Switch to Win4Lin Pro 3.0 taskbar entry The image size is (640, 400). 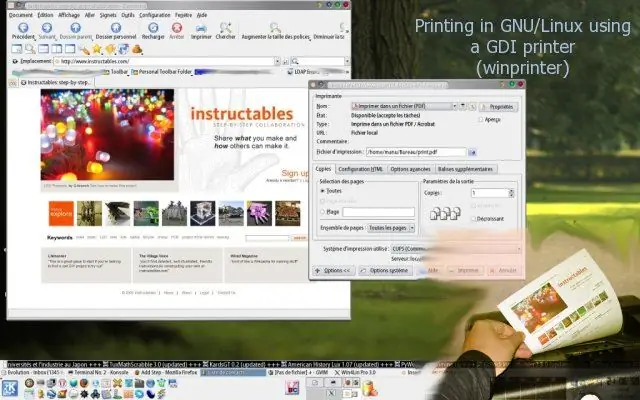(x=355, y=373)
